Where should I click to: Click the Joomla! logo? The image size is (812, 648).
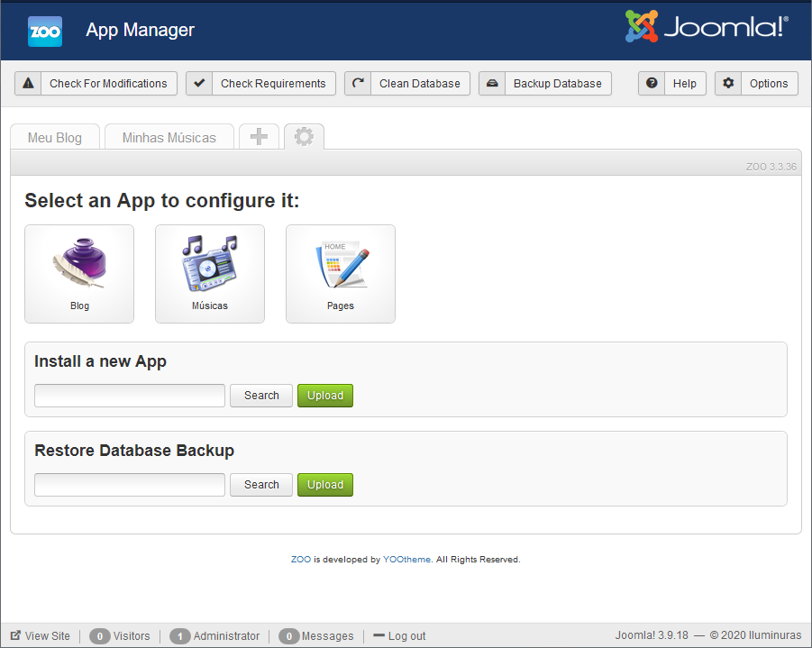707,27
